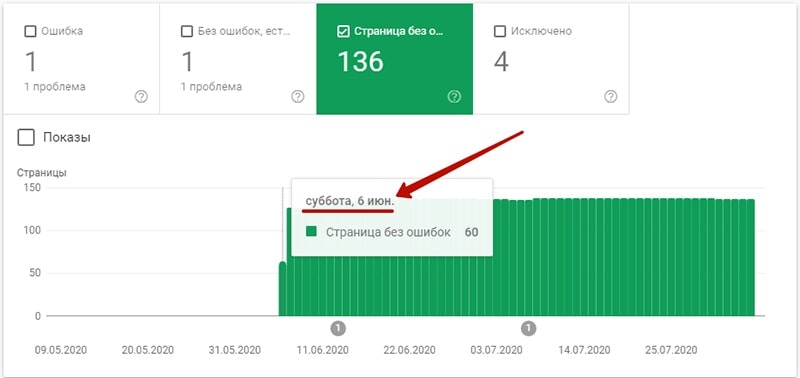
Task: Tick the Без ошибок, есть… checkbox
Action: [x=187, y=32]
